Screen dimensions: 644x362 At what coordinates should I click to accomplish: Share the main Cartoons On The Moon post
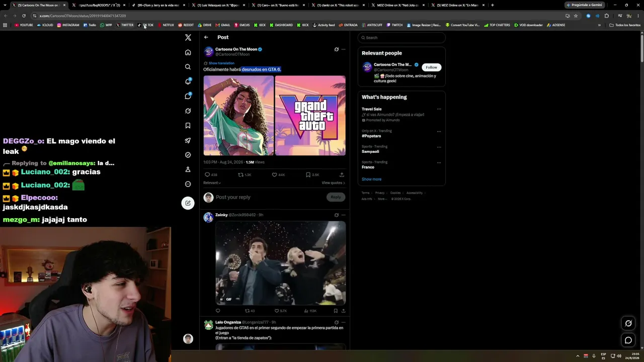[342, 174]
